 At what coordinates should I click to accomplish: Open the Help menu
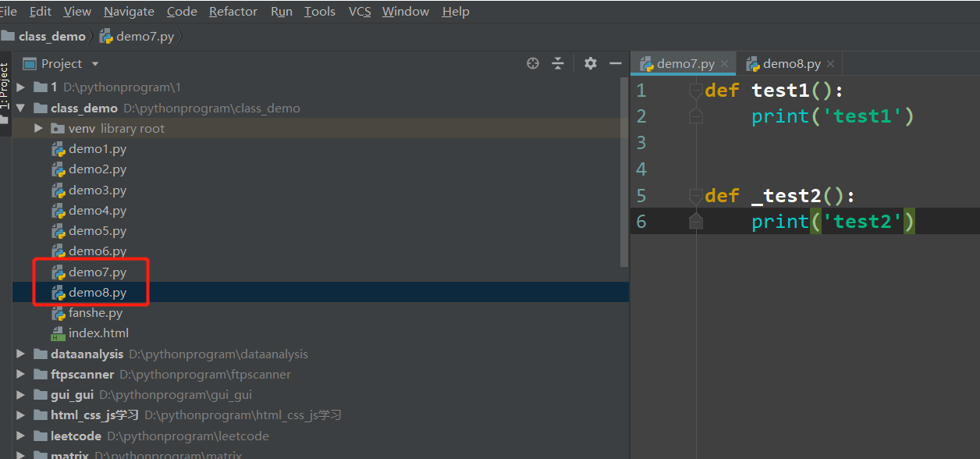[456, 11]
